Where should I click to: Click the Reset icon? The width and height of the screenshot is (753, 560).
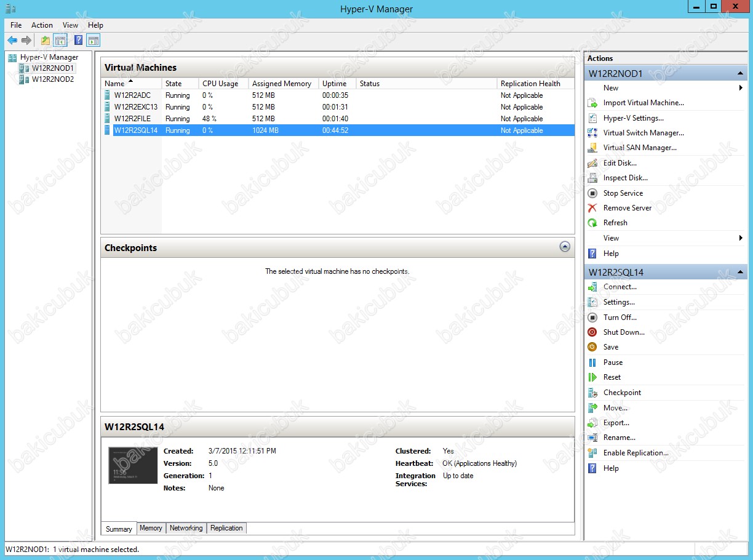coord(592,377)
